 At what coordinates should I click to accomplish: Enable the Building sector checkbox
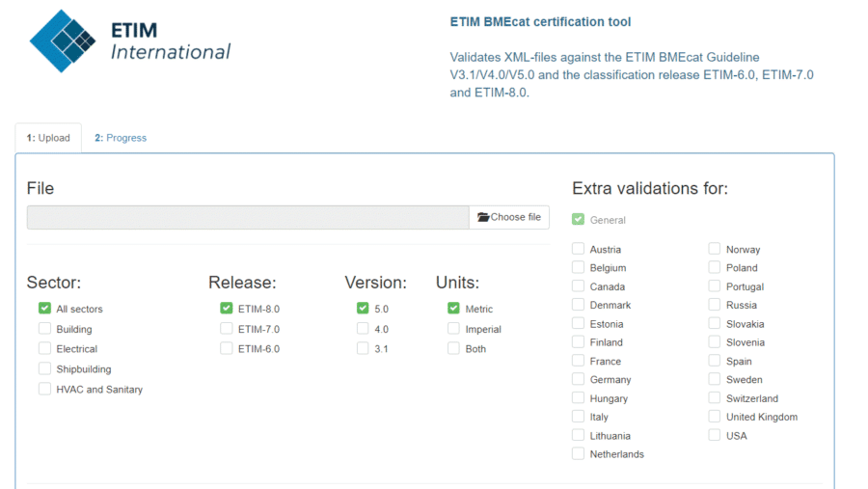click(44, 329)
